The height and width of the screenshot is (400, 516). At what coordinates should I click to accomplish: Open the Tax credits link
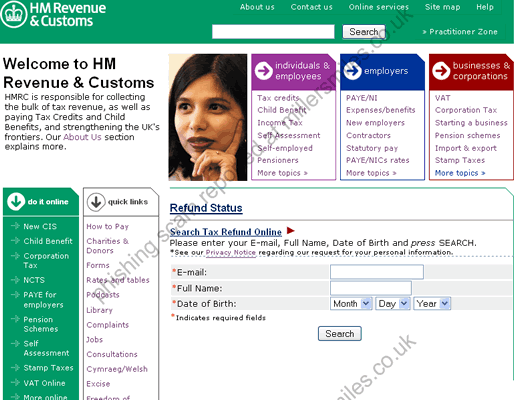[x=278, y=98]
